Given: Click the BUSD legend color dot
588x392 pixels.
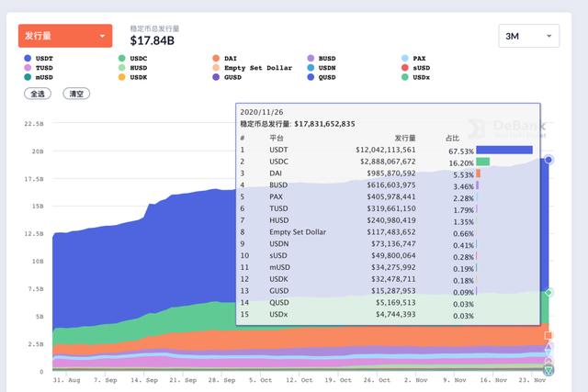Looking at the screenshot, I should click(311, 58).
